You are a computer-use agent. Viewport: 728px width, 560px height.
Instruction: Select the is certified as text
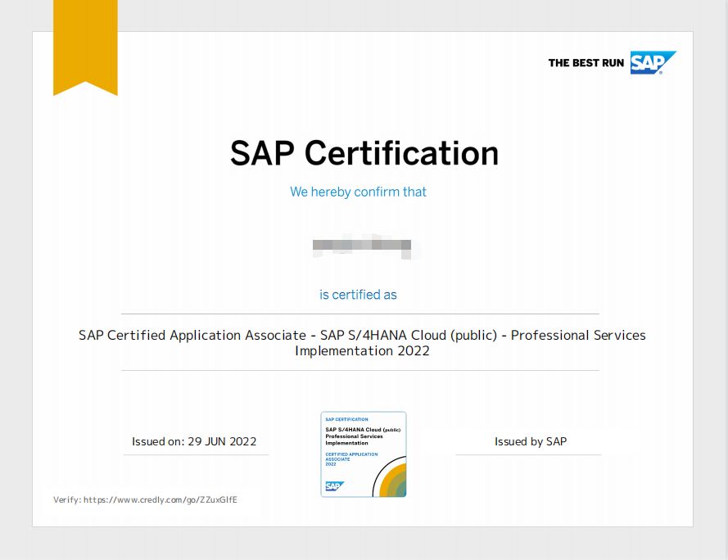[358, 295]
